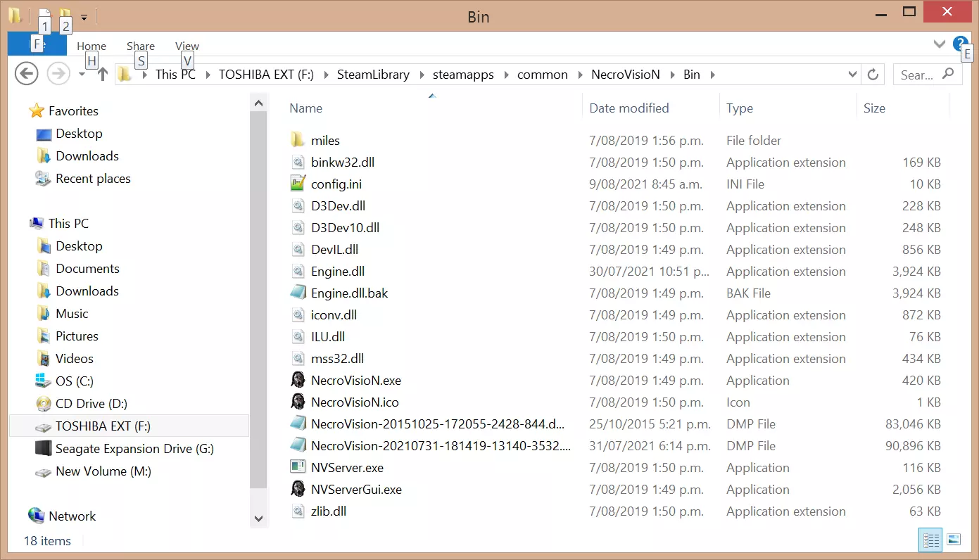Expand the ribbon with the chevron
The width and height of the screenshot is (979, 560).
(x=939, y=44)
